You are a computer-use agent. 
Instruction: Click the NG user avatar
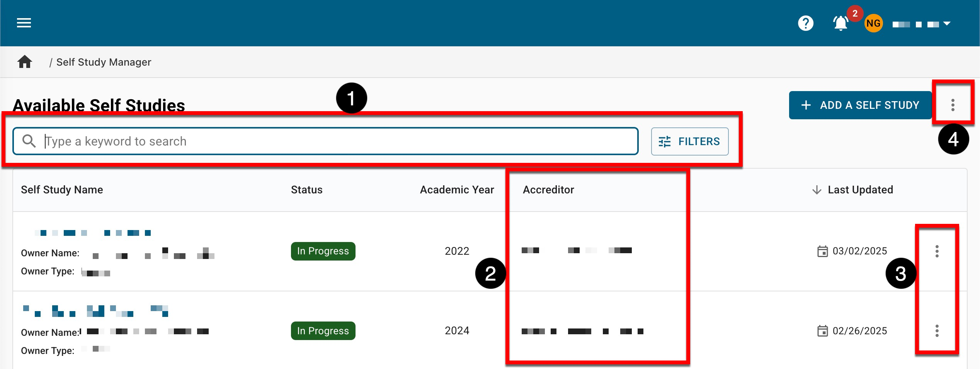click(873, 24)
